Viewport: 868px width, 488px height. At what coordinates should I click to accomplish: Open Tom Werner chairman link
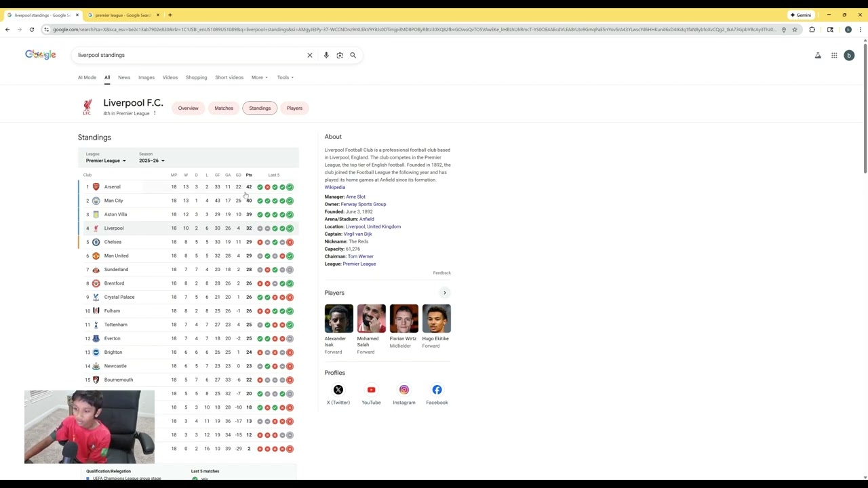click(x=361, y=256)
